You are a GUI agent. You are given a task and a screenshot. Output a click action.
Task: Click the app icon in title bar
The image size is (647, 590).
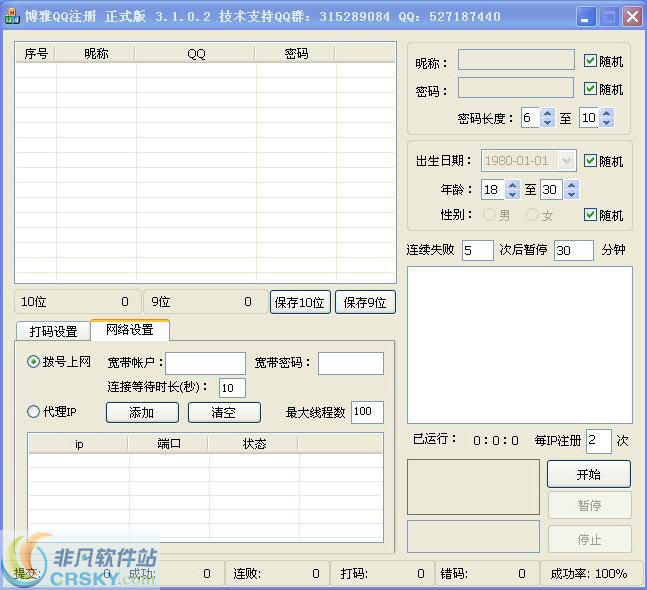[x=12, y=16]
